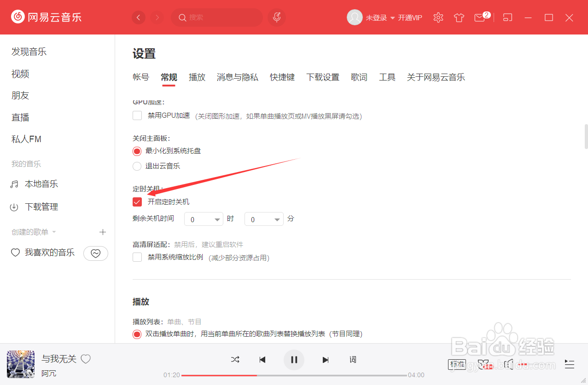Click the user avatar icon
Screen dimensions: 588x385
(x=355, y=17)
